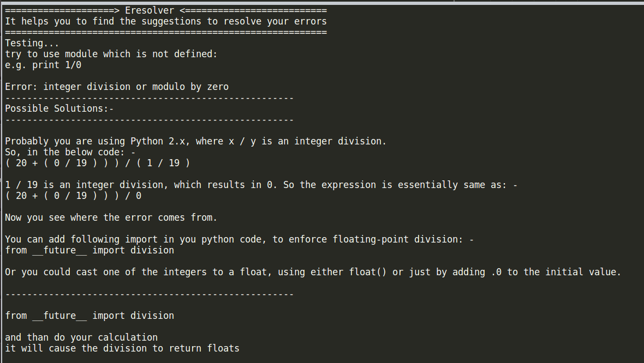Click the 'You can add following import' line

click(x=239, y=239)
